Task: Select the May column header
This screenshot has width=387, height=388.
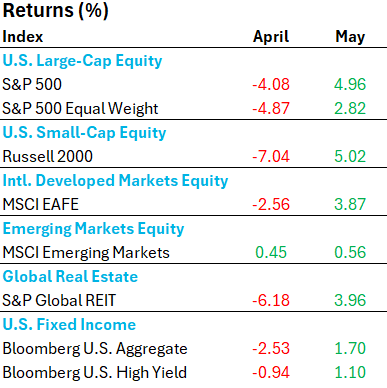Action: [350, 37]
